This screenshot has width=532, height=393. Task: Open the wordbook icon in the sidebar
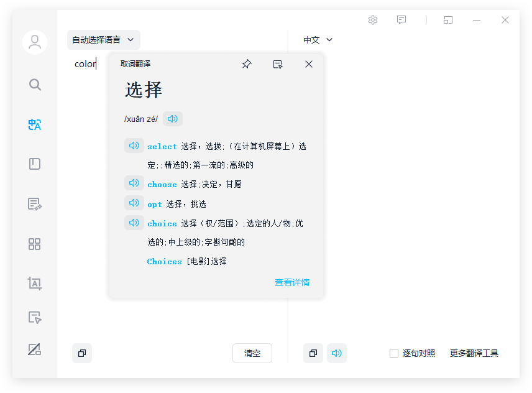(35, 164)
